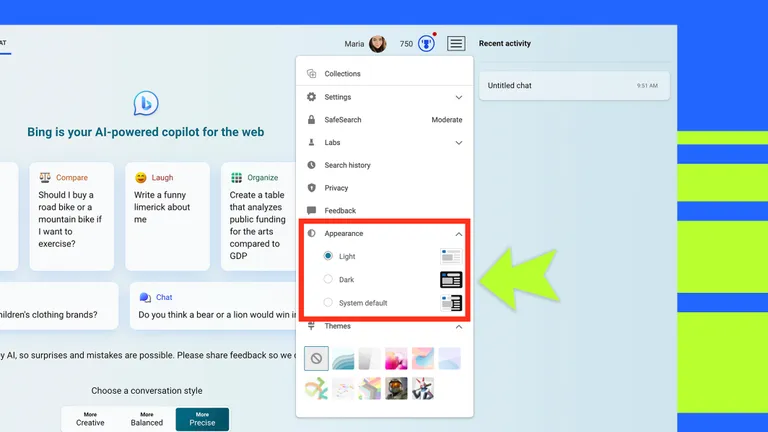This screenshot has width=768, height=432.
Task: Click the Privacy shield icon
Action: pos(312,188)
